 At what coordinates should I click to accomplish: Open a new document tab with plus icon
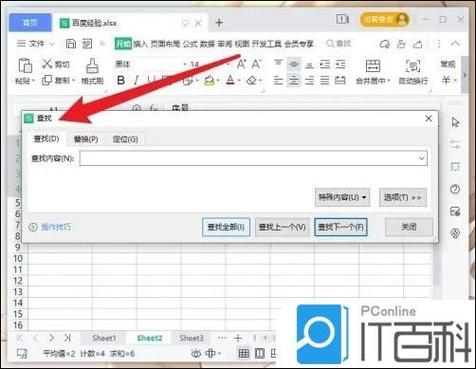click(x=219, y=23)
